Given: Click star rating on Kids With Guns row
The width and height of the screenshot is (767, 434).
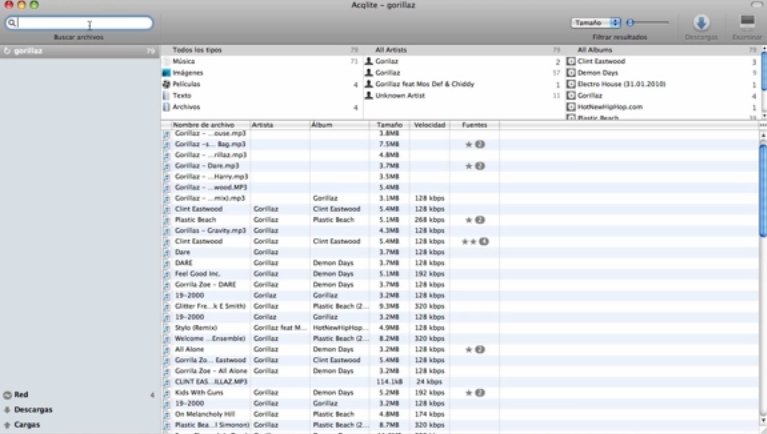Looking at the screenshot, I should coord(468,392).
